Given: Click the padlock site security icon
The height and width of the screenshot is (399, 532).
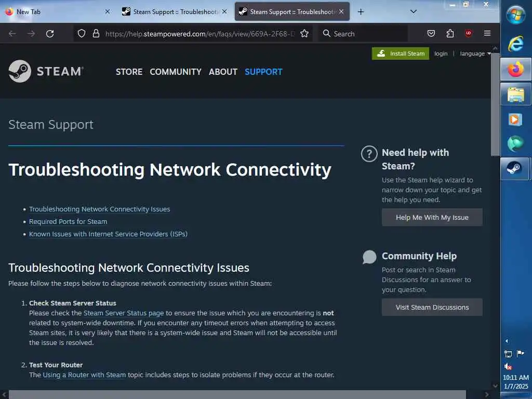Looking at the screenshot, I should (x=96, y=33).
